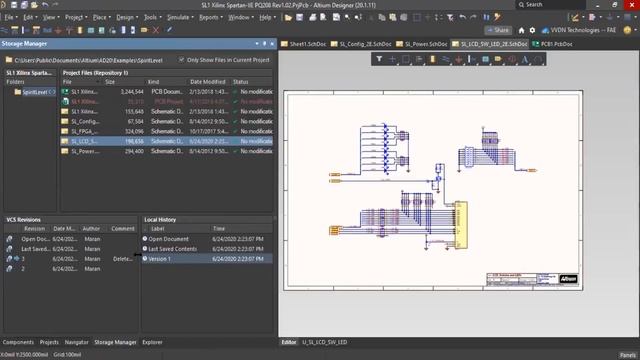Viewport: 640px width, 360px height.
Task: Click the sheet symbol icon in the active bar
Action: coord(485,60)
